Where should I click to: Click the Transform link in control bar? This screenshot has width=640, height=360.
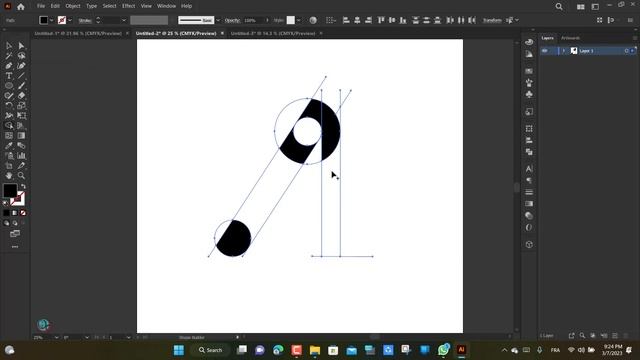[492, 20]
